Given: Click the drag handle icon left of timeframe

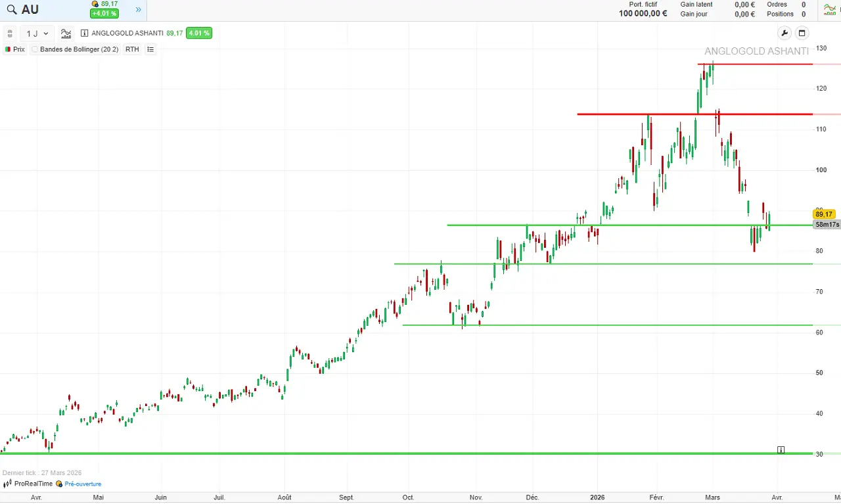Looking at the screenshot, I should tap(9, 33).
